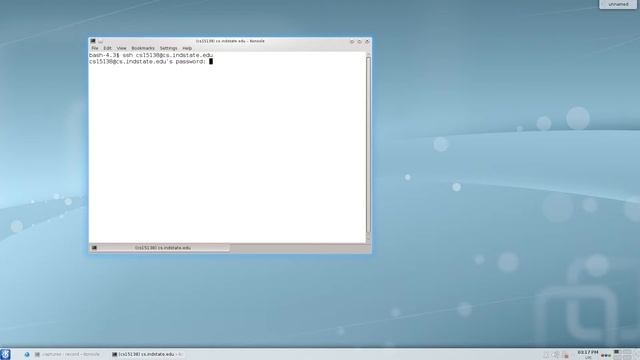This screenshot has width=640, height=360.
Task: Maximize the Konsole window
Action: pos(360,41)
